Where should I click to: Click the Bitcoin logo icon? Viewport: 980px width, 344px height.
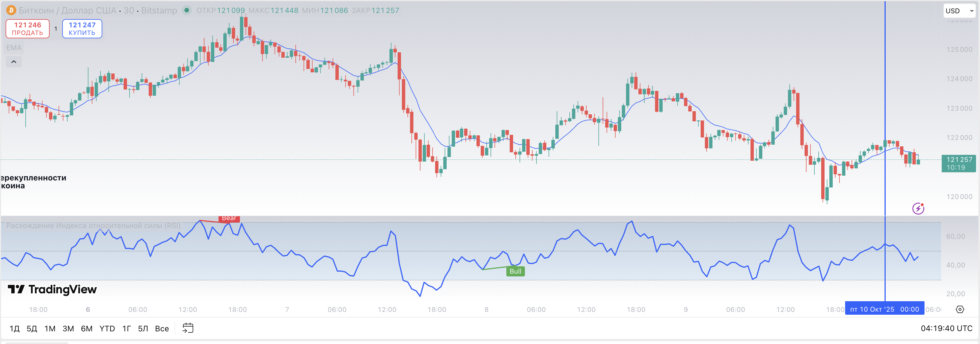click(x=11, y=10)
